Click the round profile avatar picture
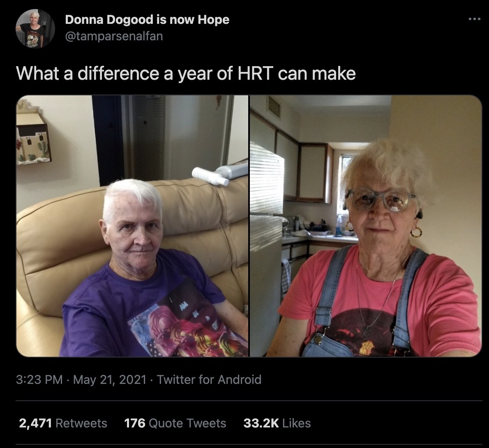This screenshot has height=448, width=489. point(35,28)
